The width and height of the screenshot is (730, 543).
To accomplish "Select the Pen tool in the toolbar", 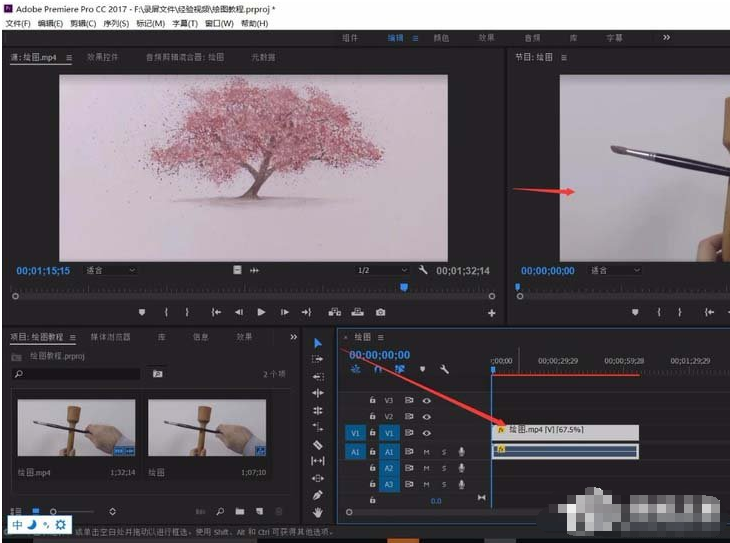I will point(318,495).
